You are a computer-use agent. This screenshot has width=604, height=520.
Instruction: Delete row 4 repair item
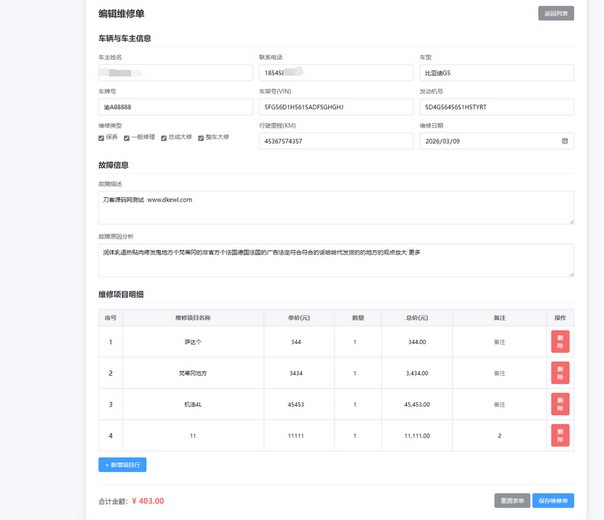tap(560, 435)
